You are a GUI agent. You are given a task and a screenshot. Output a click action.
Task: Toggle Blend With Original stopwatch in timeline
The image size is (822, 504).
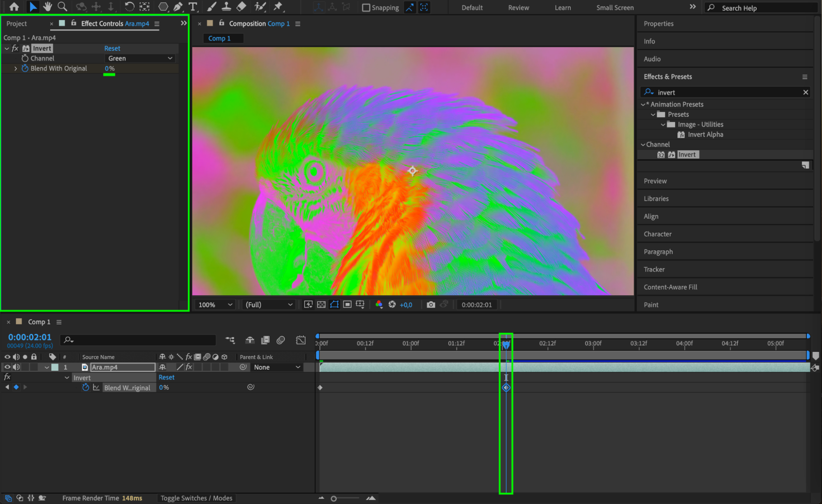click(86, 387)
